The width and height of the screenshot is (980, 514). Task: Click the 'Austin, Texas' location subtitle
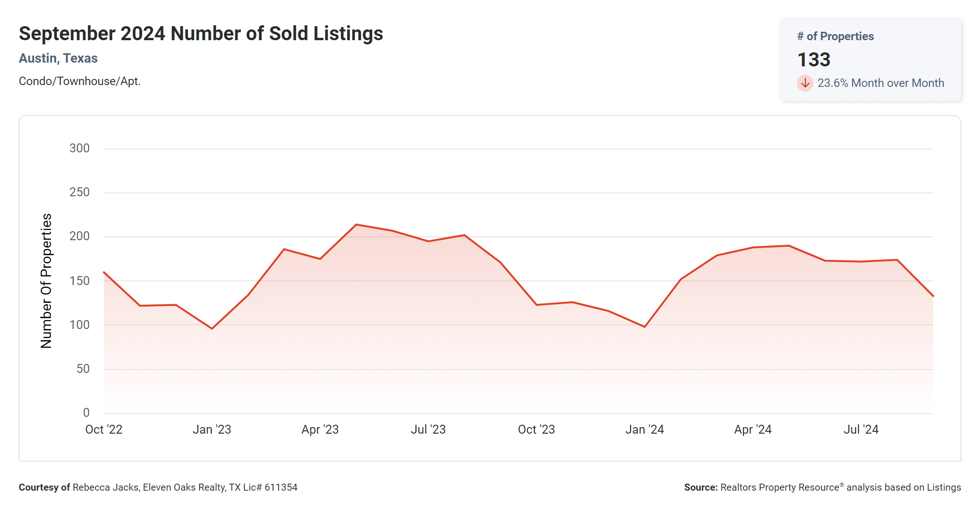[58, 58]
